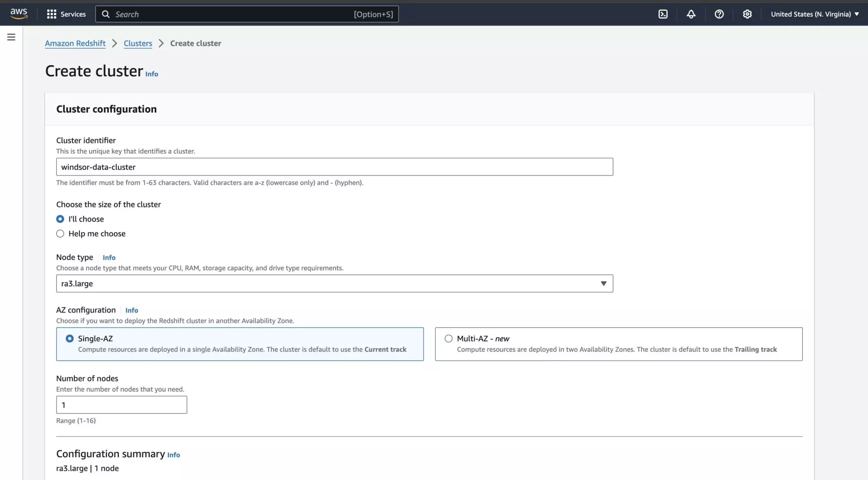Click the 'ra3.large | 1 node' summary text

coord(88,468)
